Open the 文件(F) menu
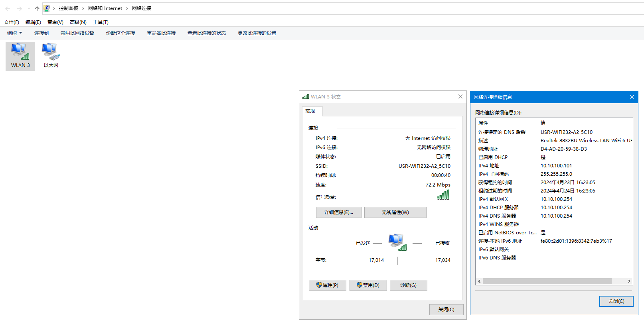 (12, 22)
